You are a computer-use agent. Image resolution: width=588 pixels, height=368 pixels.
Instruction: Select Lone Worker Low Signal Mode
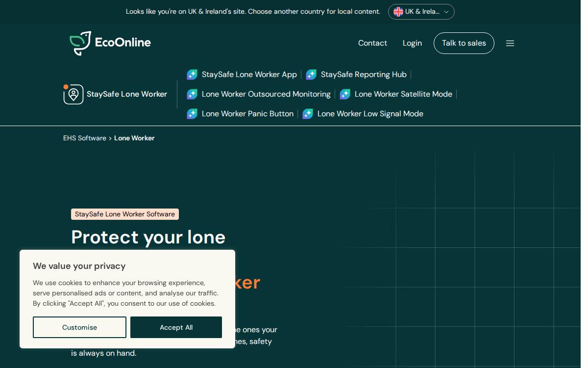(x=370, y=114)
